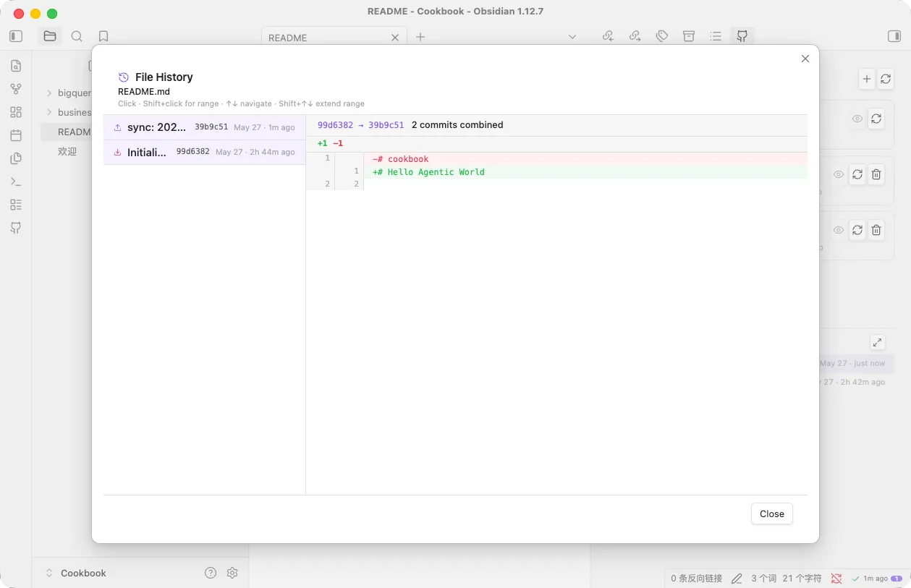Click refresh icon beside the plus button

tap(886, 79)
